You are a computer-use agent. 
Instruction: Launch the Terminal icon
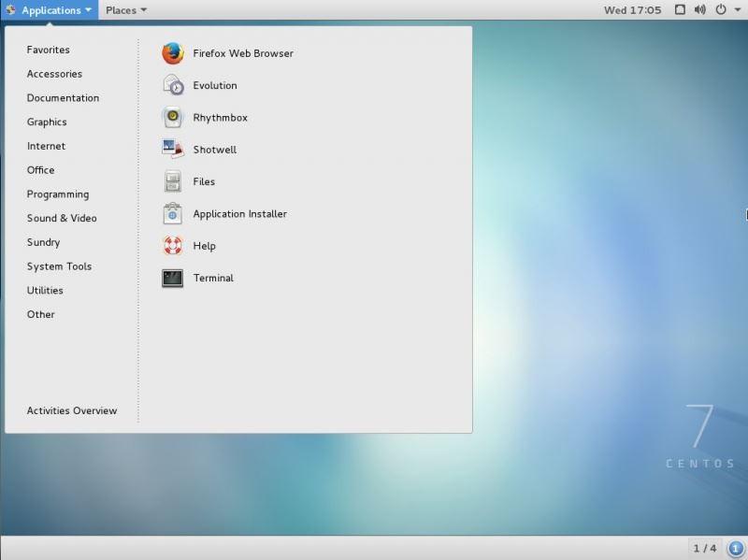coord(173,278)
